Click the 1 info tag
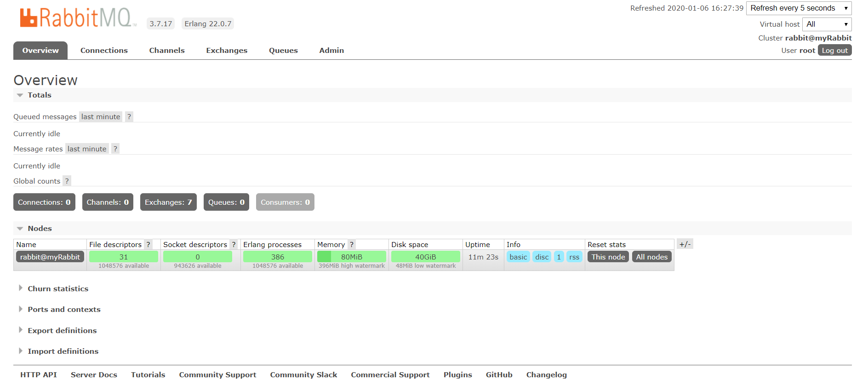 559,257
